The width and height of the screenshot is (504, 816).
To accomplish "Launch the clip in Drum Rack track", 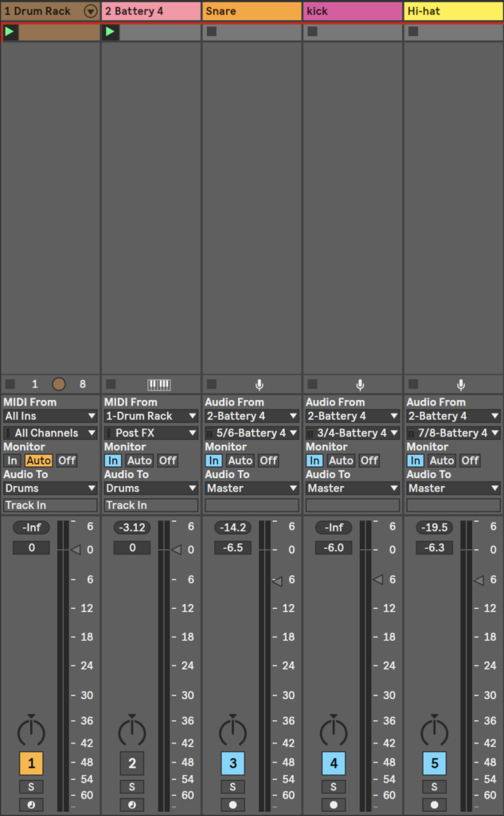I will (x=10, y=32).
